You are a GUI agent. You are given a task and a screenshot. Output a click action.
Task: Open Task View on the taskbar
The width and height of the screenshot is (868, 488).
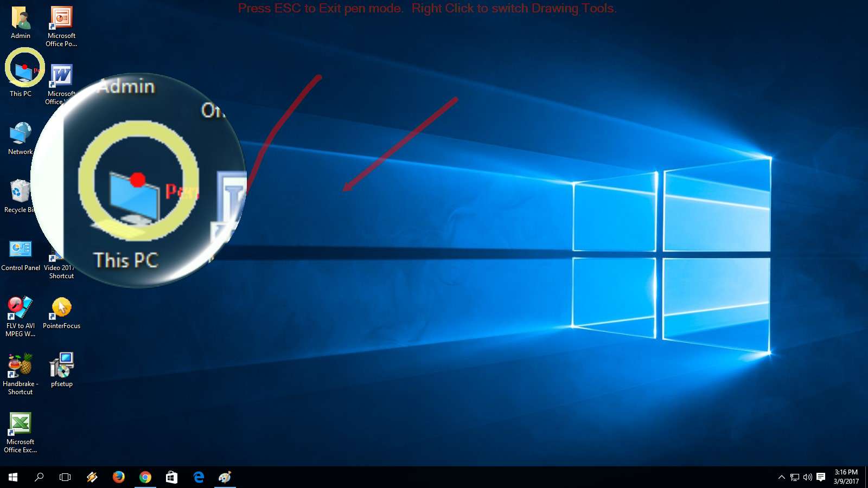(65, 477)
